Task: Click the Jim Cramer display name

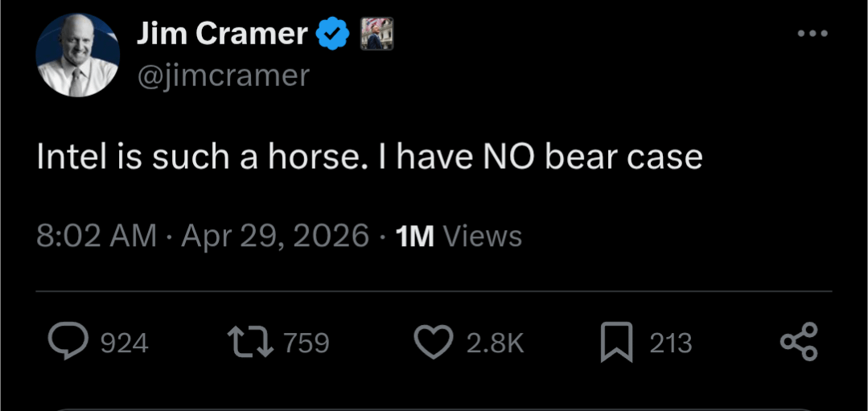Action: click(222, 34)
